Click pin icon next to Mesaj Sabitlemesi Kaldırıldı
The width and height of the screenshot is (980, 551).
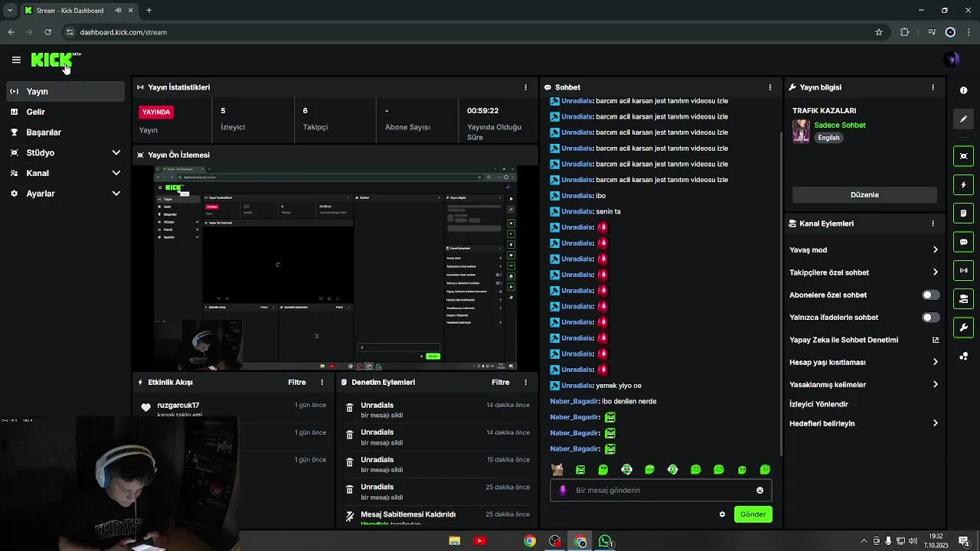[x=350, y=517]
